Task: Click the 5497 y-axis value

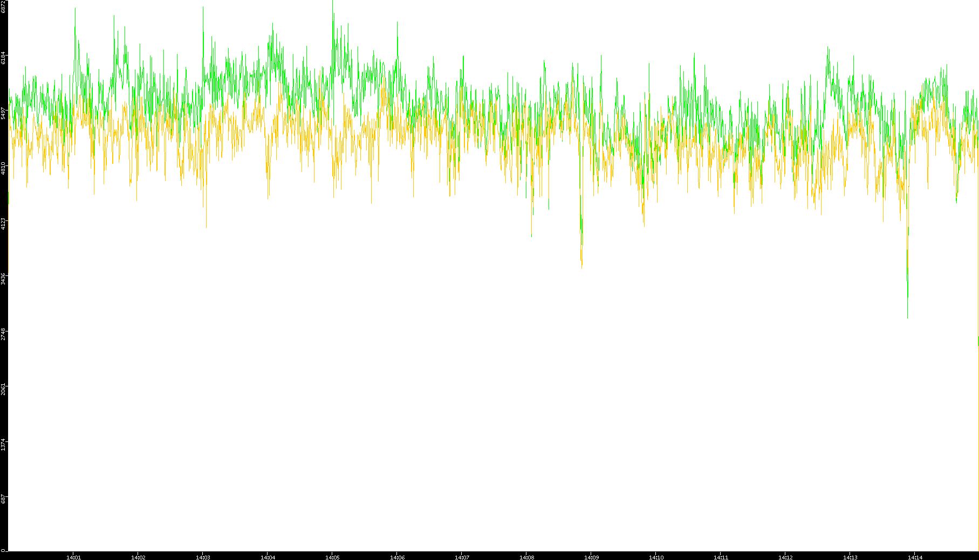Action: click(3, 113)
